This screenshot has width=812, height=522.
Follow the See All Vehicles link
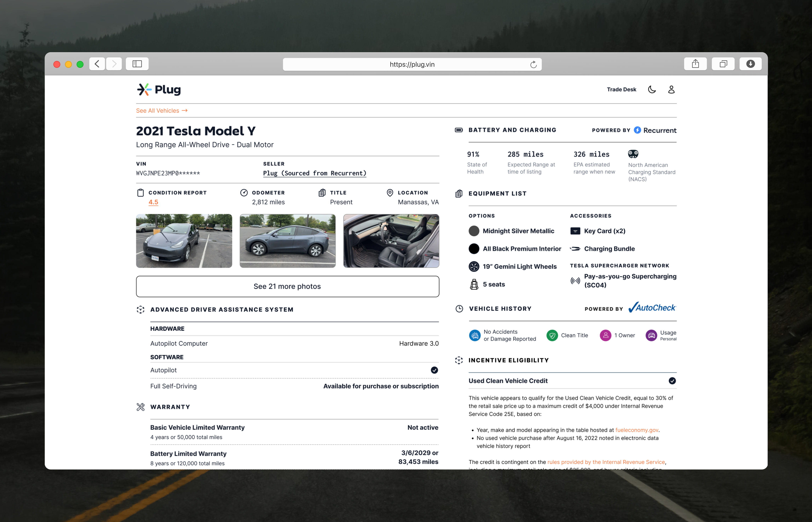[x=162, y=111]
